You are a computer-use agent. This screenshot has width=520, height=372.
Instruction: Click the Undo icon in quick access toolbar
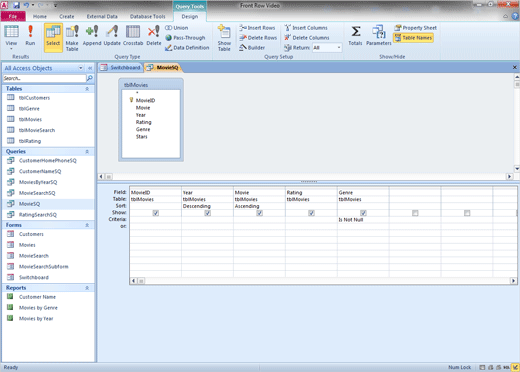[x=26, y=5]
